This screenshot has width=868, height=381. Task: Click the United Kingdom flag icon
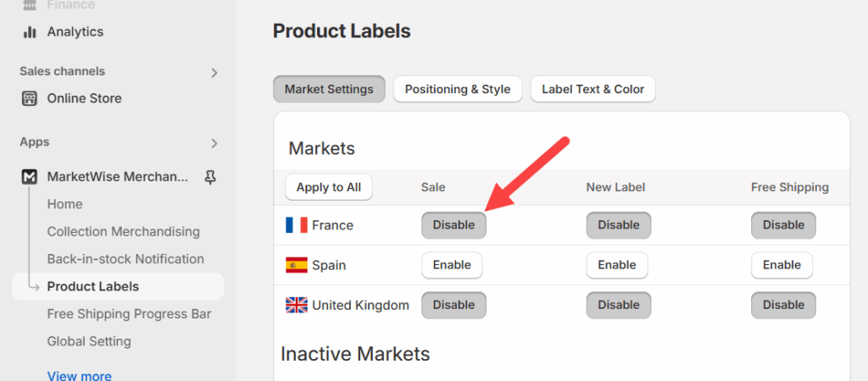click(x=297, y=305)
